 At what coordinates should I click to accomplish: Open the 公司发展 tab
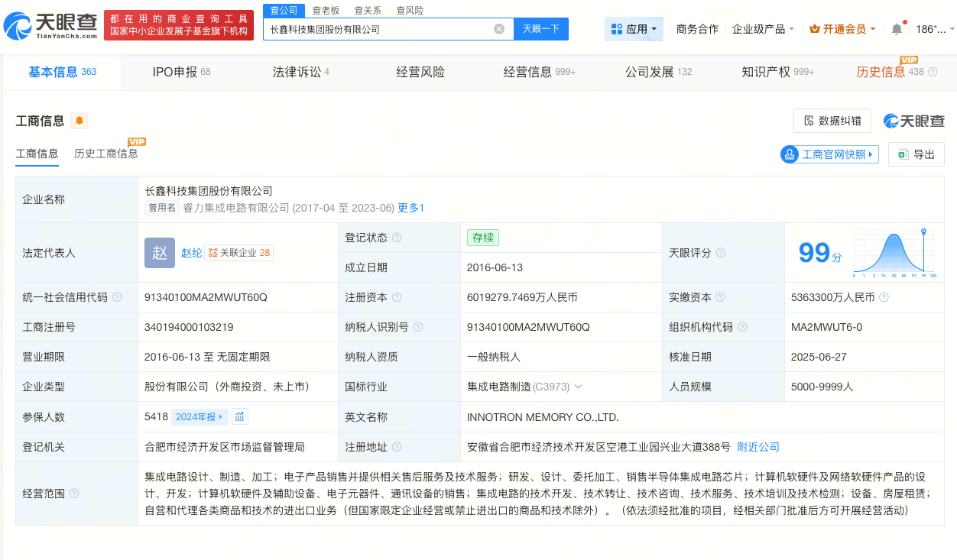[x=658, y=72]
